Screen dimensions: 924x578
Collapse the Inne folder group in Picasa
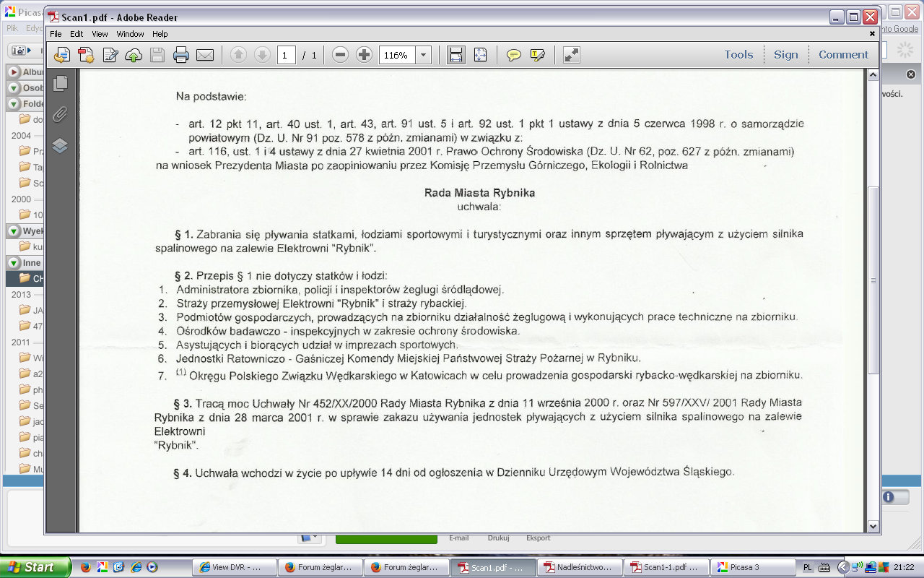pyautogui.click(x=14, y=262)
